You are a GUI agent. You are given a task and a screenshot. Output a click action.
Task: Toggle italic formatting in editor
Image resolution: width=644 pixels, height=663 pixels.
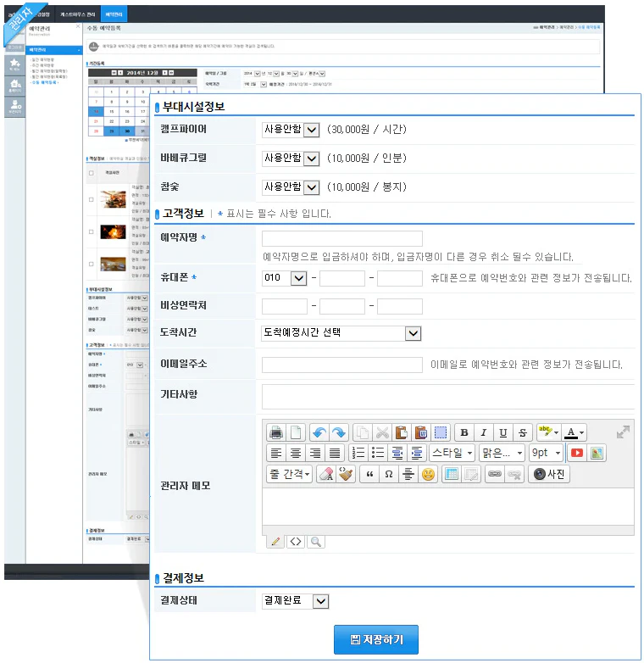pyautogui.click(x=483, y=432)
